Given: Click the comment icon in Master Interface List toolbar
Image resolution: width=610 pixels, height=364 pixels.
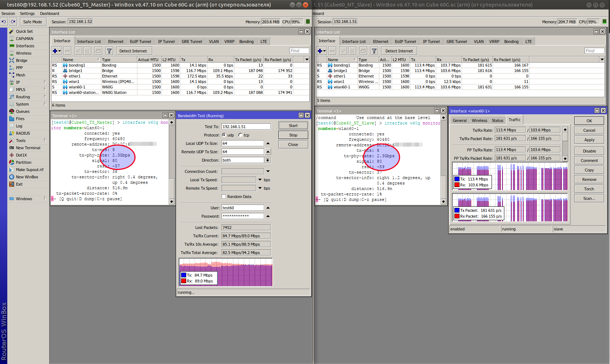Looking at the screenshot, I should tap(98, 51).
